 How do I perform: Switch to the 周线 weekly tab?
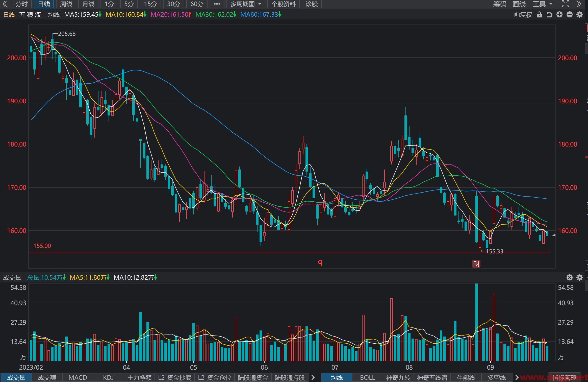[x=66, y=4]
